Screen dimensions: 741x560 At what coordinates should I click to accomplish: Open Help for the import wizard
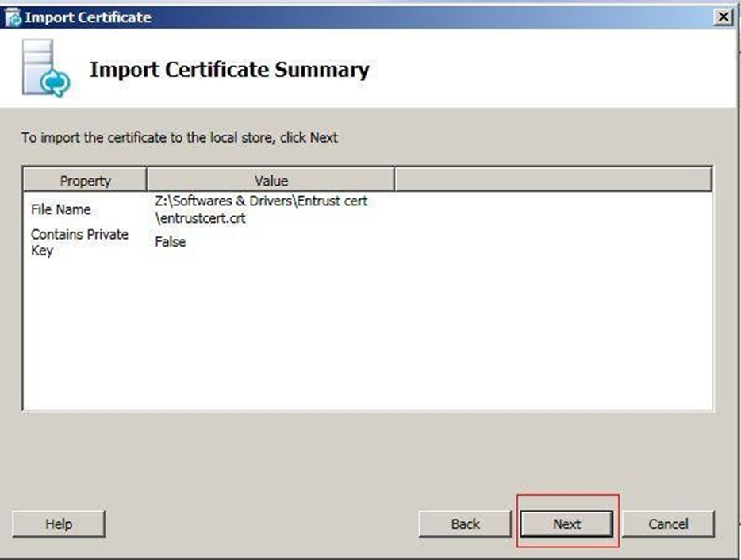click(x=59, y=524)
